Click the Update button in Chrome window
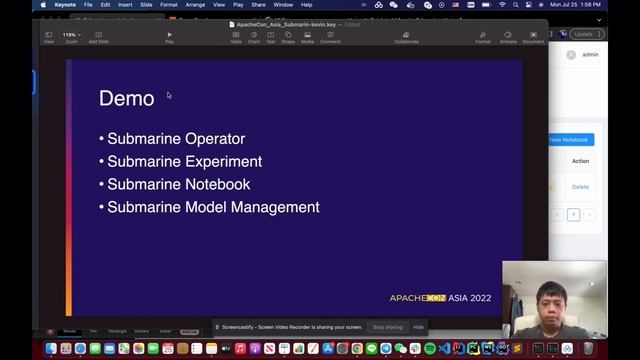This screenshot has height=360, width=640. (587, 34)
